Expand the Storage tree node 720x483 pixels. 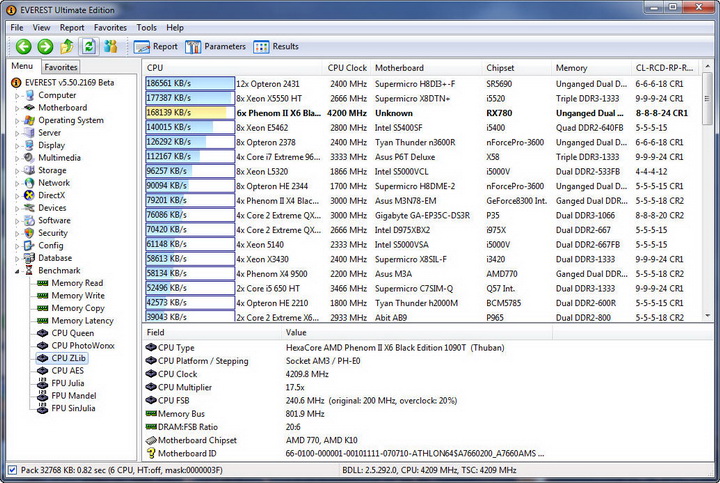coord(17,171)
